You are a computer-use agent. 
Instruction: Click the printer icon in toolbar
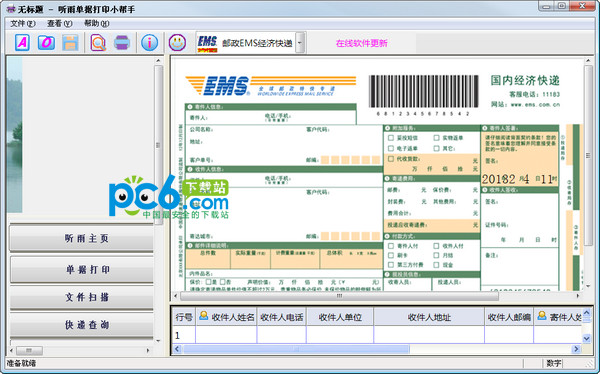122,42
